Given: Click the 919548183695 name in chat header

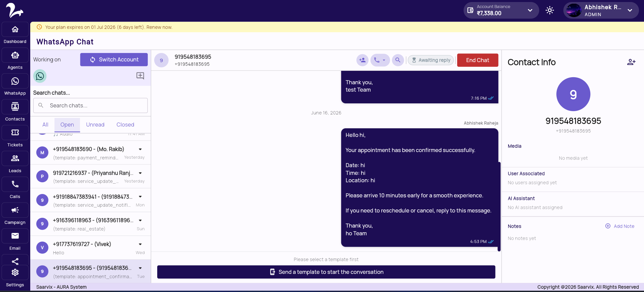Looking at the screenshot, I should coord(193,57).
